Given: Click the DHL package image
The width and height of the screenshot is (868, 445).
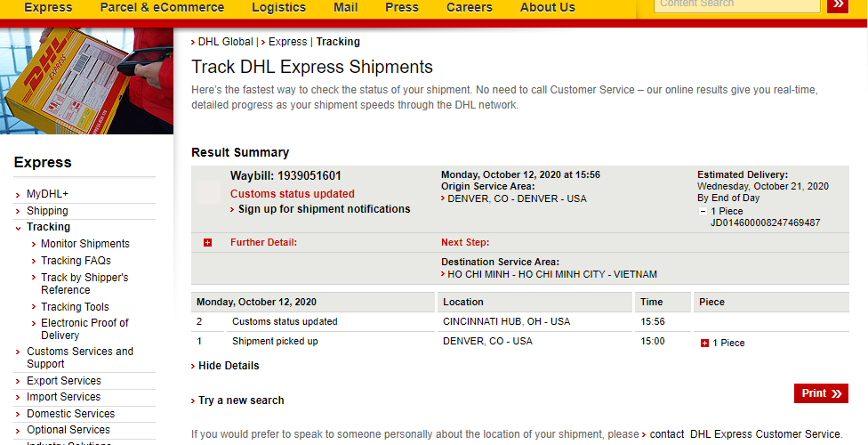Looking at the screenshot, I should pyautogui.click(x=86, y=81).
